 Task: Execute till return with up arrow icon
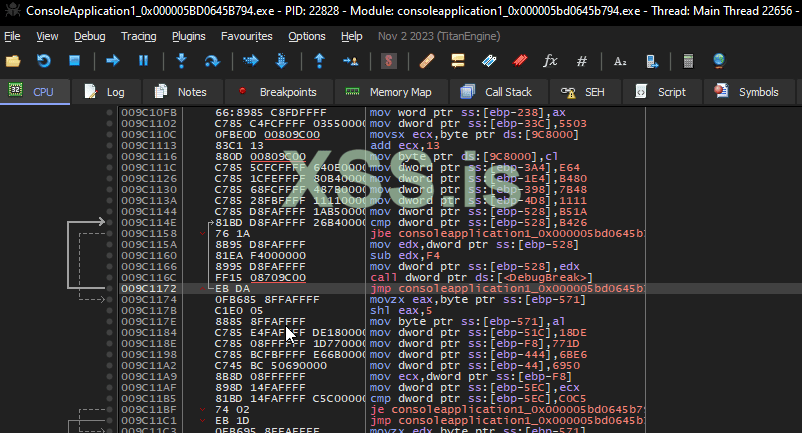[x=320, y=61]
